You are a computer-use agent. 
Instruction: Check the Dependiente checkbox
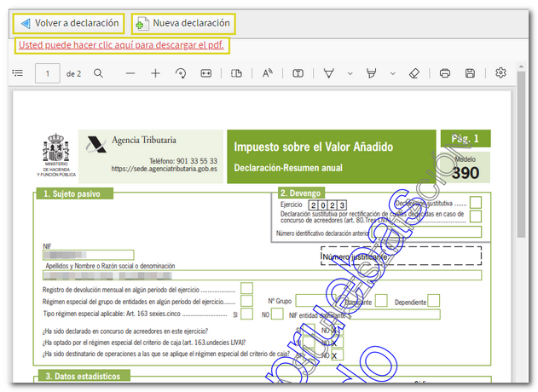coord(434,300)
